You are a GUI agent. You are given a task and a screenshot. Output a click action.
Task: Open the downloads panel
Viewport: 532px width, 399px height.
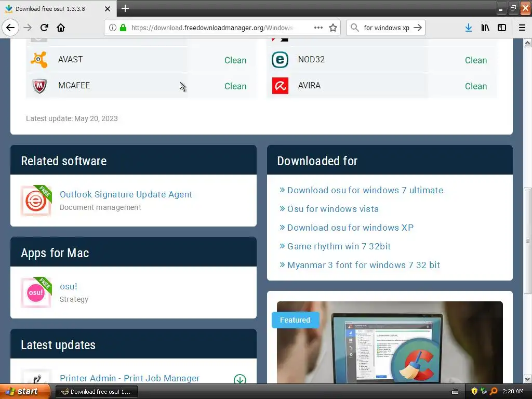point(469,28)
